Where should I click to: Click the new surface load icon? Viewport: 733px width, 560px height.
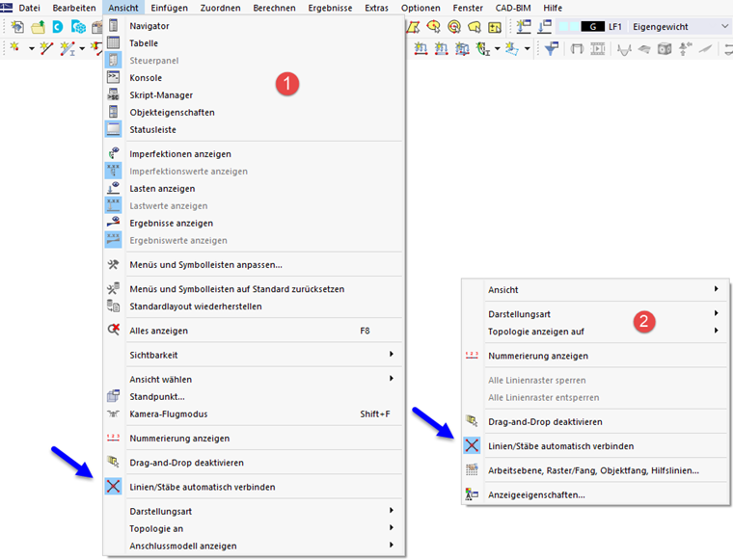(441, 48)
